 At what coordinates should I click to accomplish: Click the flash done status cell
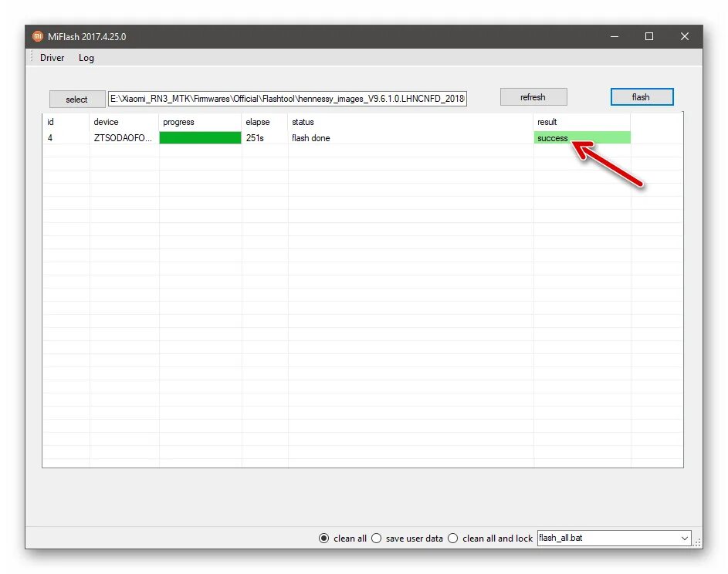[x=410, y=138]
